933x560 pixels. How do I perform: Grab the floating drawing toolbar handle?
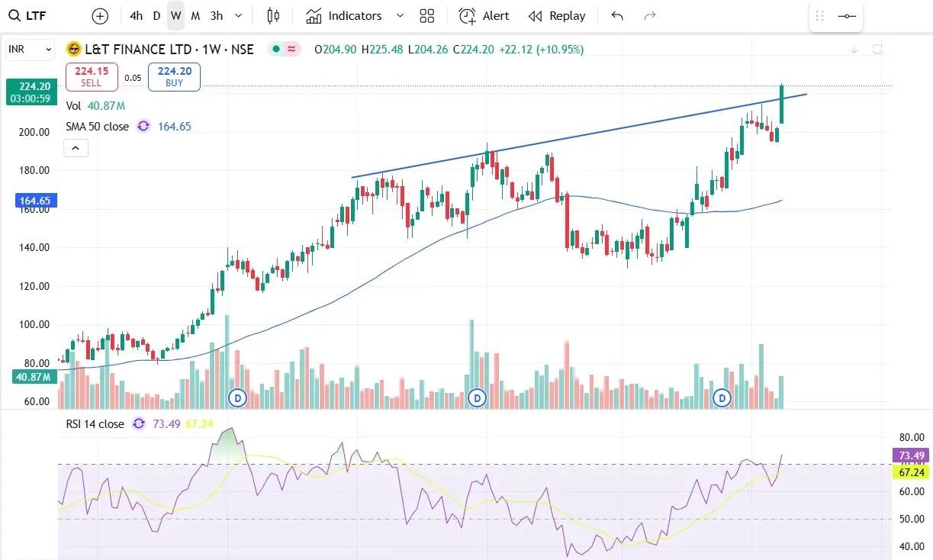[x=820, y=15]
